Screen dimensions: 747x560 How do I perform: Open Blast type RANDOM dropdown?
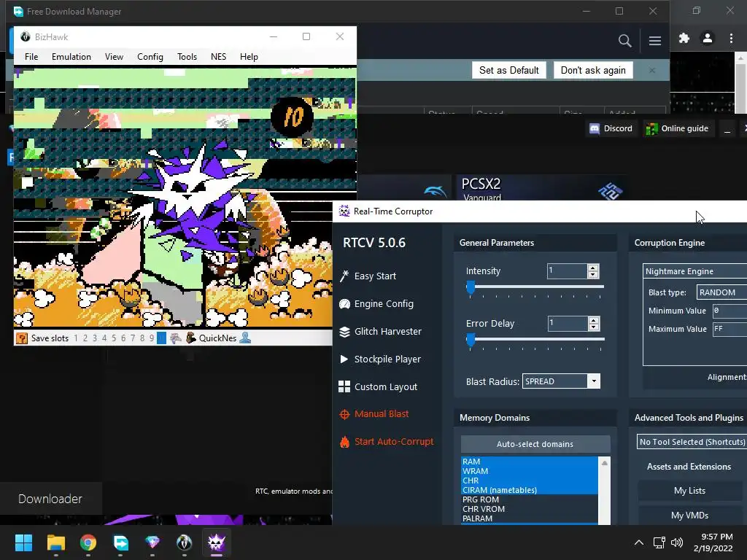(x=721, y=292)
